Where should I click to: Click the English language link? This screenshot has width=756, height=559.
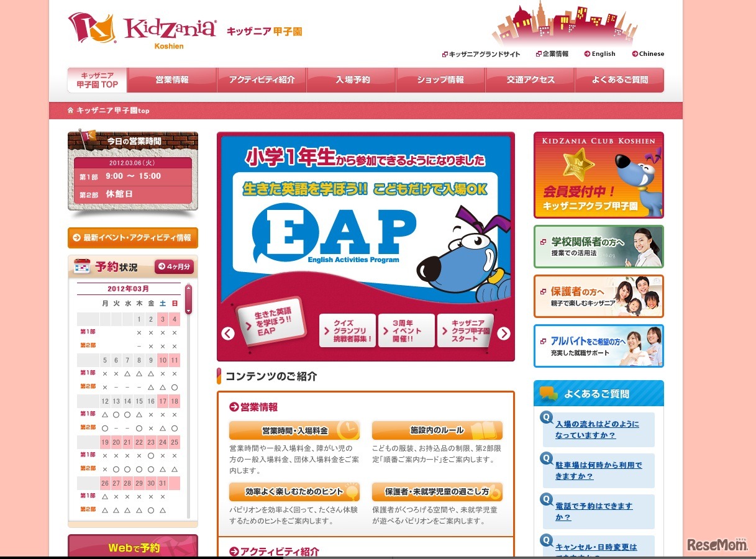pyautogui.click(x=599, y=54)
